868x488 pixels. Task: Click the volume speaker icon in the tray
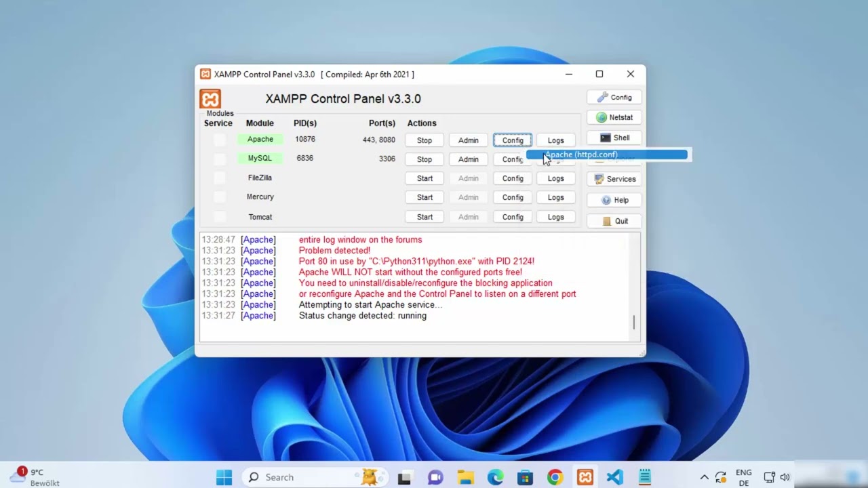tap(785, 477)
